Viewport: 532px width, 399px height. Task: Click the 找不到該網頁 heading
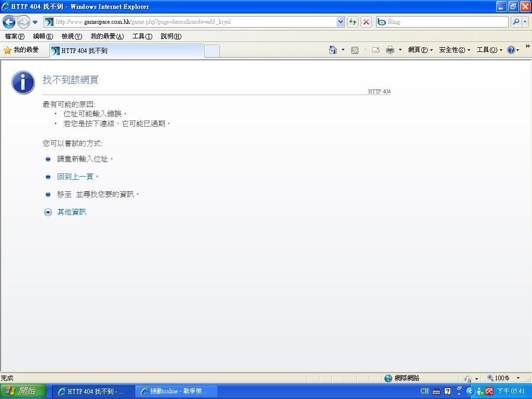pos(71,80)
